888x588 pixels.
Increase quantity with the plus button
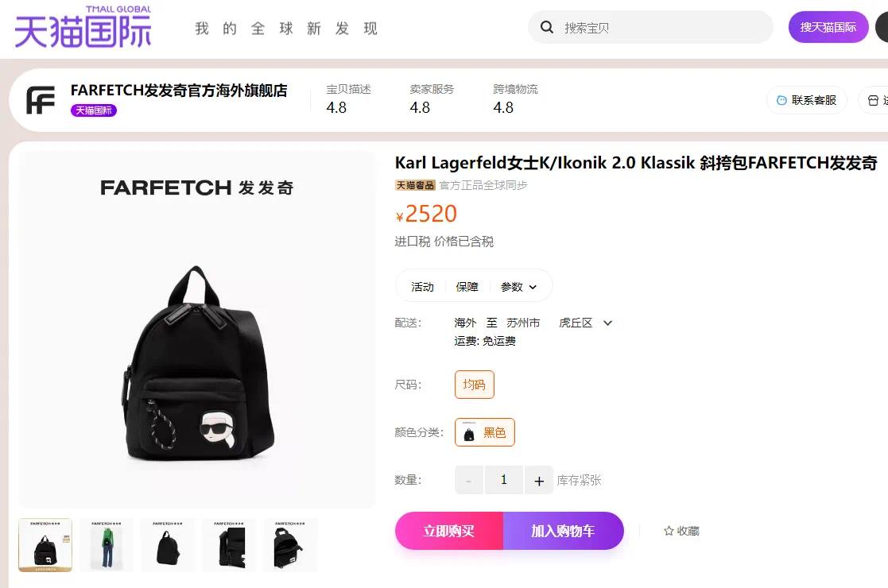pyautogui.click(x=538, y=481)
